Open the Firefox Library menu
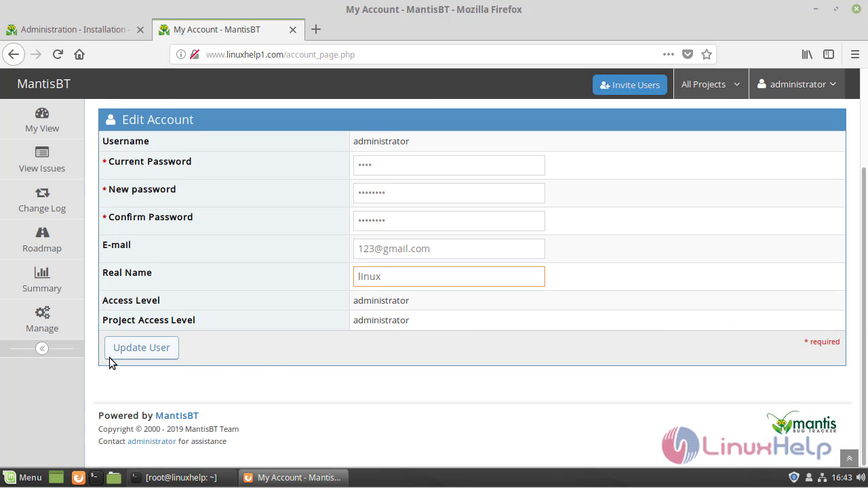 pyautogui.click(x=807, y=54)
